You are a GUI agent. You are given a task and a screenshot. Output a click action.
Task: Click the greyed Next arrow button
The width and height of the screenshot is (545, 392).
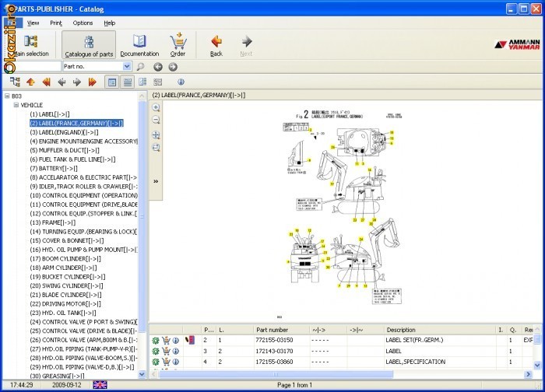pos(246,45)
